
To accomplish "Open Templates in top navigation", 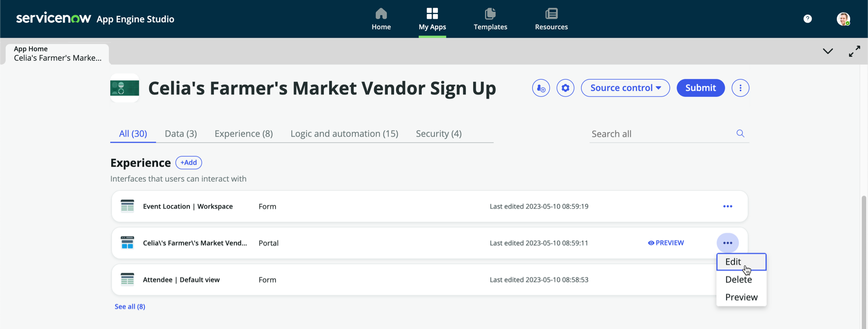I will pos(490,19).
